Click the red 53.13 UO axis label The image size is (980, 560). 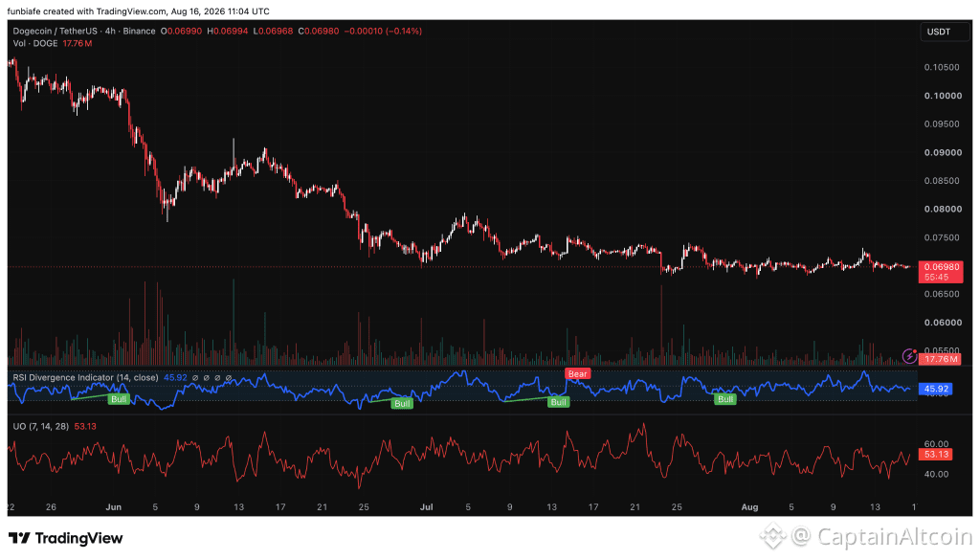tap(936, 455)
